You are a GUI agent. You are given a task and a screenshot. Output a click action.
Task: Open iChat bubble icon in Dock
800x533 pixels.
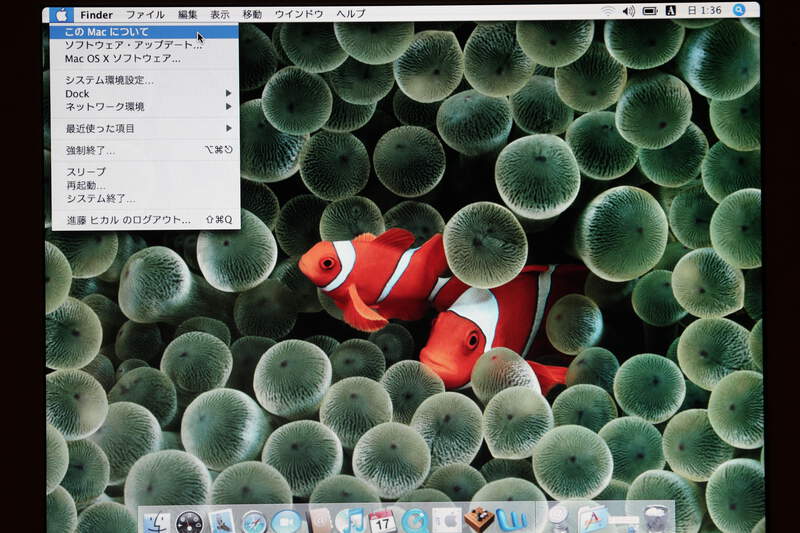click(286, 522)
